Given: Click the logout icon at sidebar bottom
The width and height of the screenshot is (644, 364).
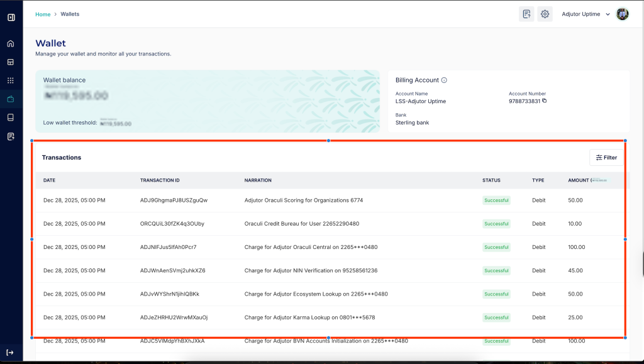Looking at the screenshot, I should pos(11,353).
